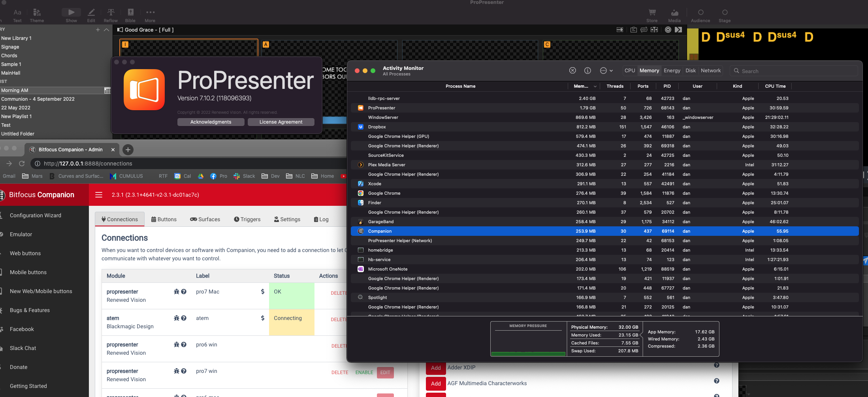The width and height of the screenshot is (868, 397).
Task: Open the Media workspace in ProPresenter
Action: coord(674,12)
